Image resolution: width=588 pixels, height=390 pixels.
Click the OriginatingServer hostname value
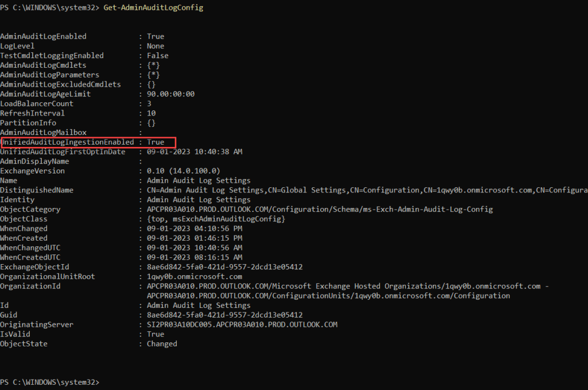(242, 325)
